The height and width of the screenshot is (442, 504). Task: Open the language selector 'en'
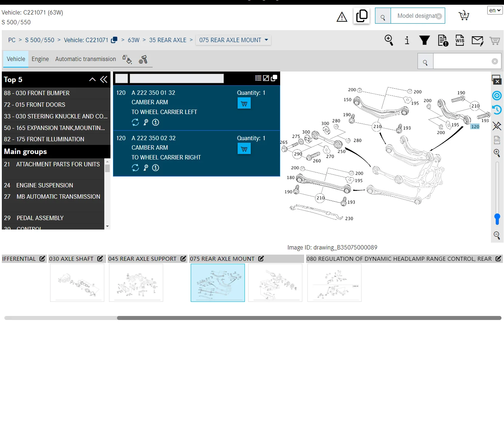point(495,10)
